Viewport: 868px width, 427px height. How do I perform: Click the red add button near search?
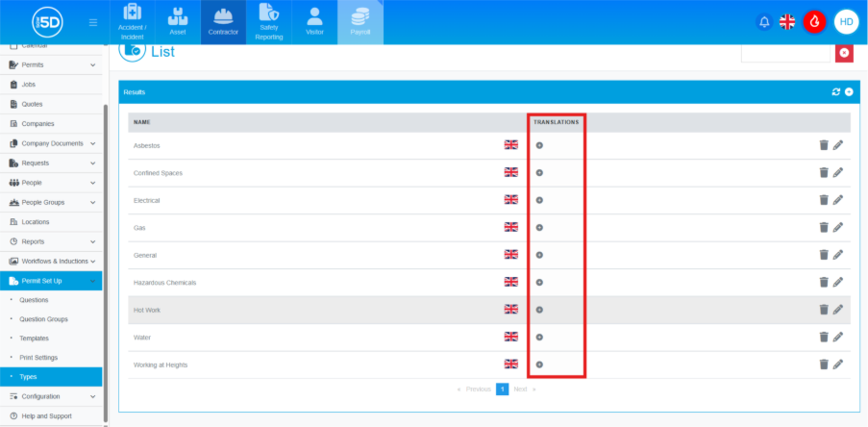(x=844, y=53)
